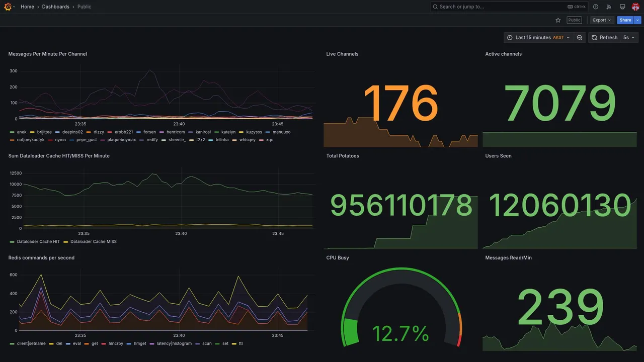Toggle the telinha series in legend
The height and width of the screenshot is (362, 644).
(222, 140)
